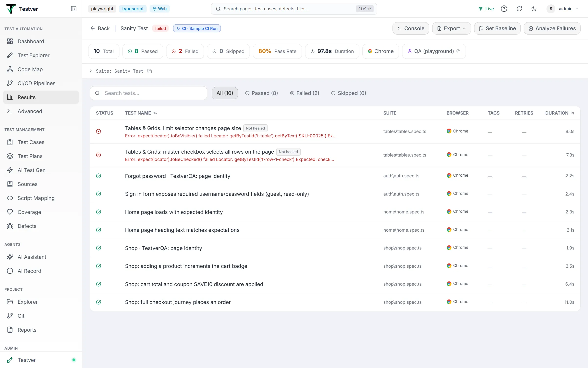Select the Failed (2) filter tab

pos(305,93)
